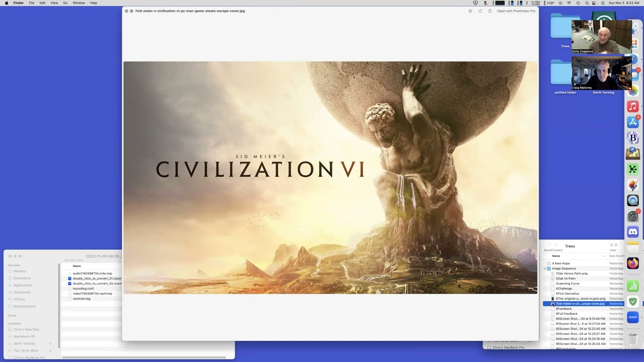Open BBEdit in the Dock
Screen dimensions: 644x362
[x=633, y=138]
